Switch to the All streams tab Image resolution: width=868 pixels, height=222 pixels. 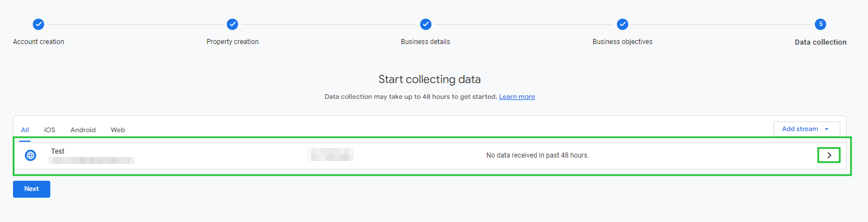coord(25,130)
